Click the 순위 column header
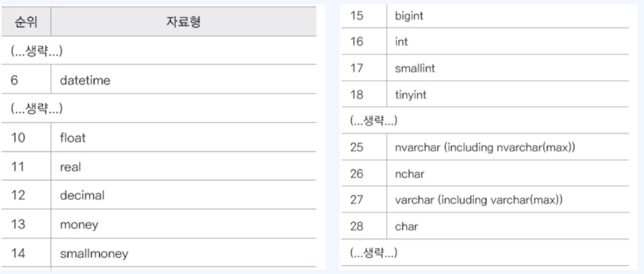 coord(26,21)
